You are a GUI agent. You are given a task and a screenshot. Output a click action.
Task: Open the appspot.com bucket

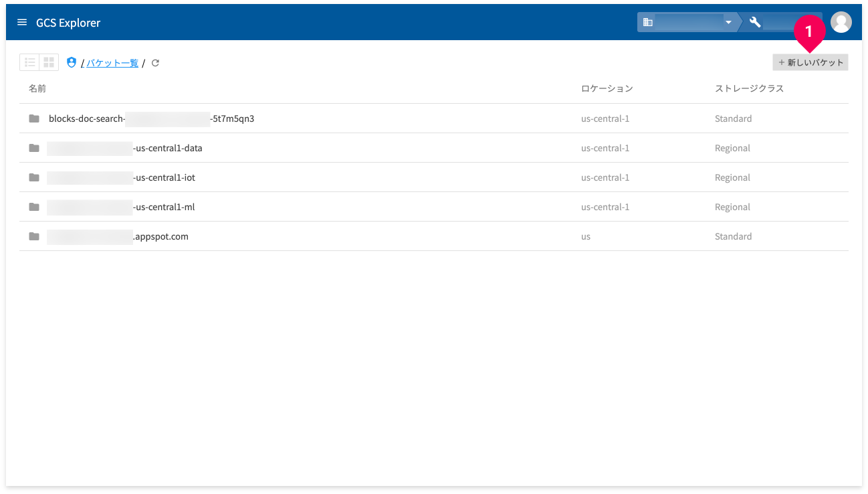(x=118, y=236)
